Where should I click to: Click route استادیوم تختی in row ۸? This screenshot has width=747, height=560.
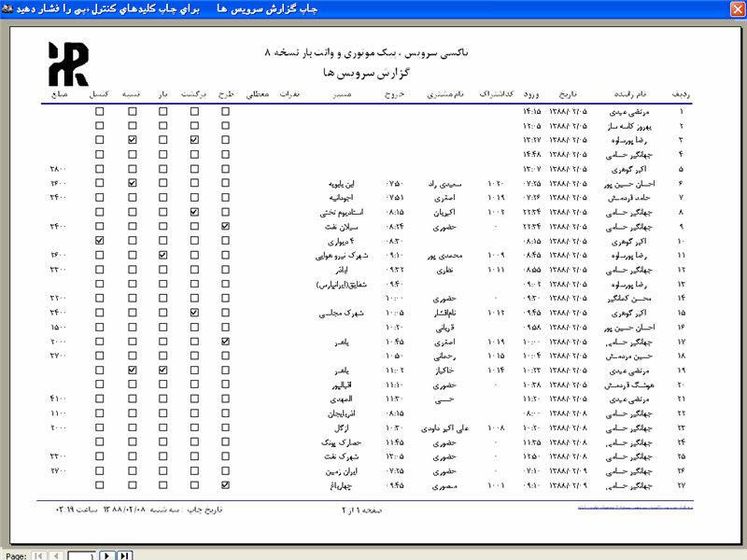(x=342, y=213)
